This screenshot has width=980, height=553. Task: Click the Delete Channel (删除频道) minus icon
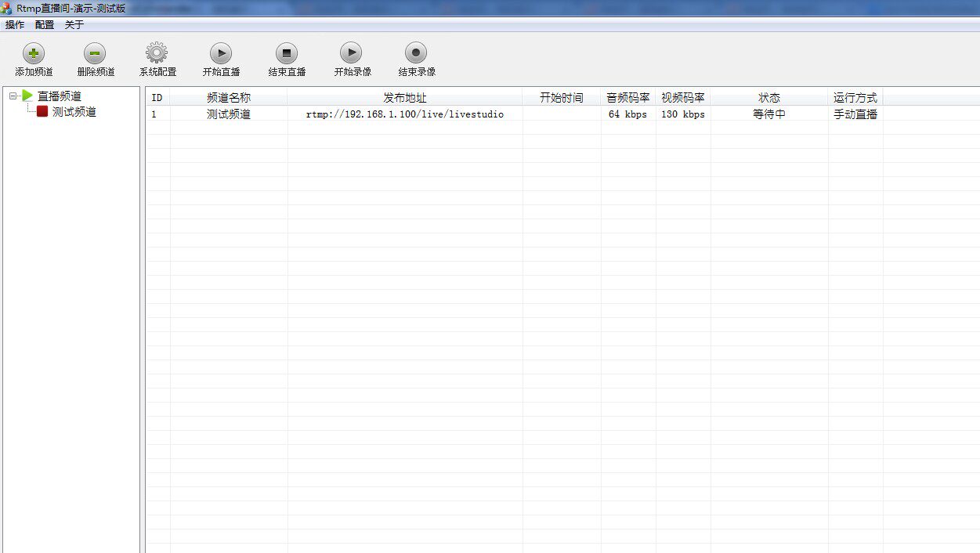pos(96,53)
